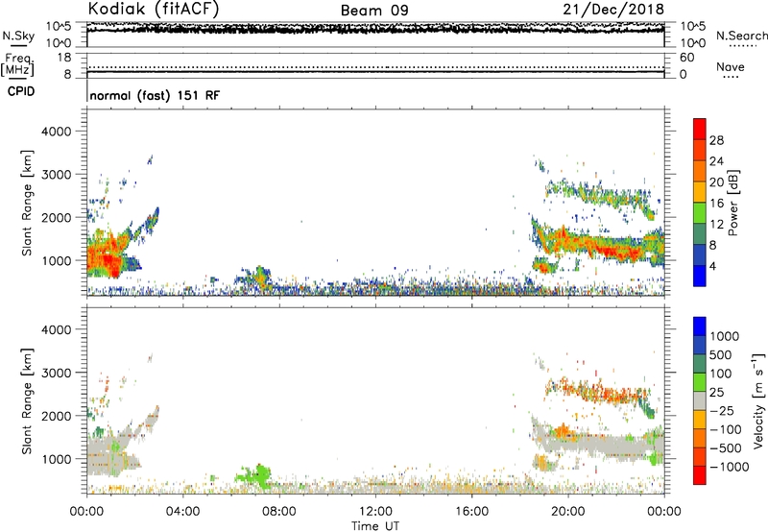Click the 'Slant Range [km]' label of velocity panel
Viewport: 768px width, 532px height.
tap(27, 401)
